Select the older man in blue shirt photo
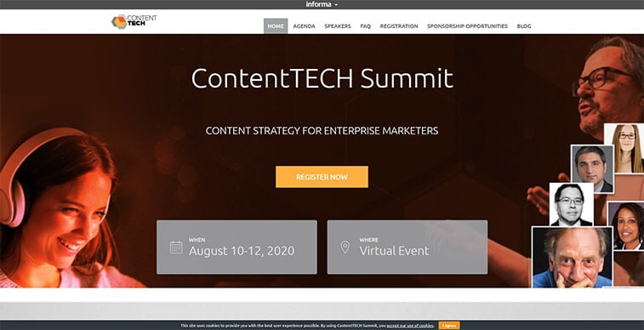This screenshot has width=644, height=330. pyautogui.click(x=573, y=258)
